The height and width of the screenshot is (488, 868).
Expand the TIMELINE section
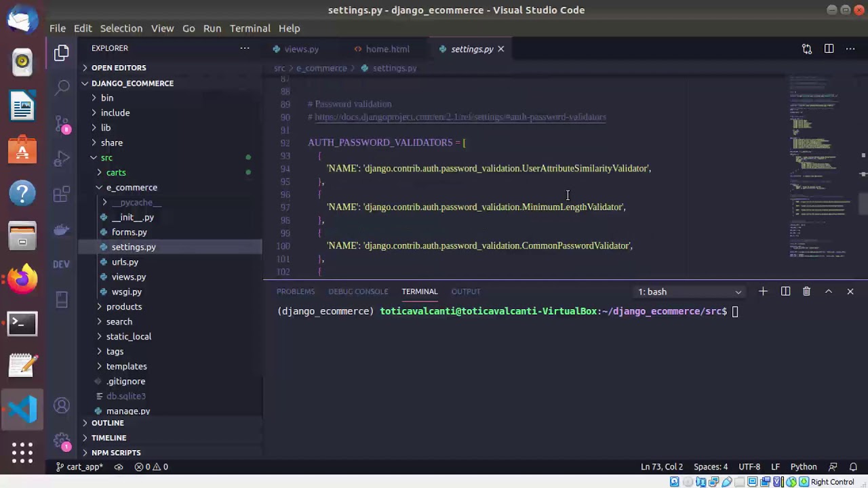[109, 438]
